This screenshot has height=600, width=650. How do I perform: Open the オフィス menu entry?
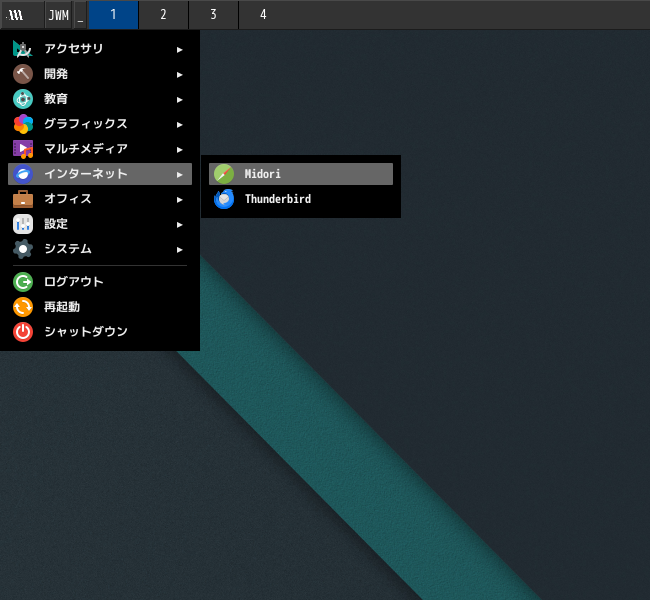pos(100,199)
